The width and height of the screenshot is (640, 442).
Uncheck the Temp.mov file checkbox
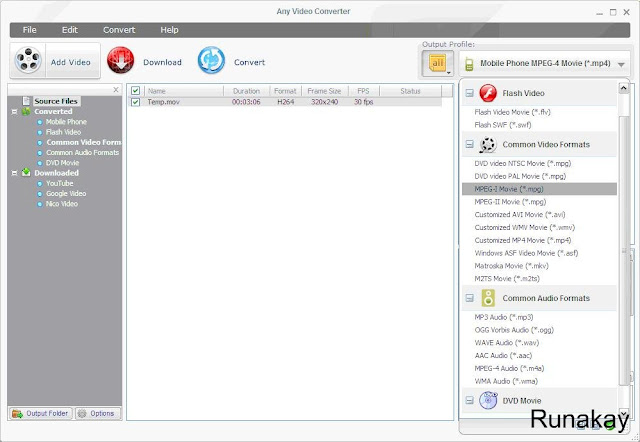(136, 102)
